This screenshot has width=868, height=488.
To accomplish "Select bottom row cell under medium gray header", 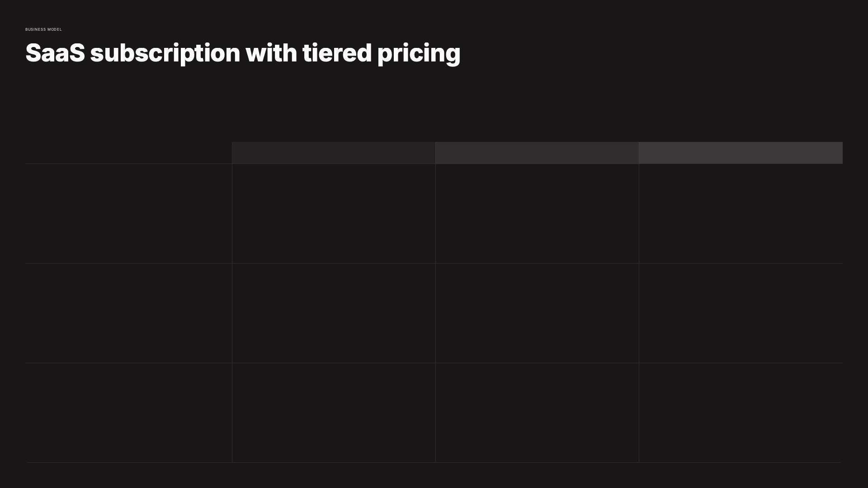I will click(x=537, y=412).
